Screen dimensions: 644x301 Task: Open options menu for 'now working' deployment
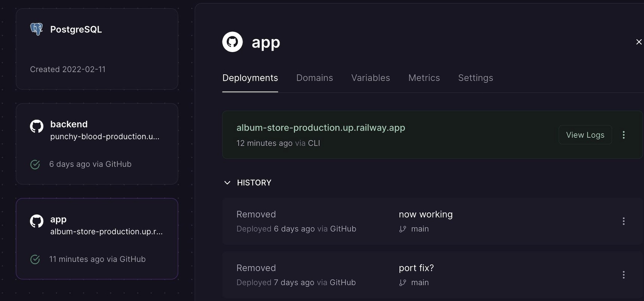[x=624, y=221]
